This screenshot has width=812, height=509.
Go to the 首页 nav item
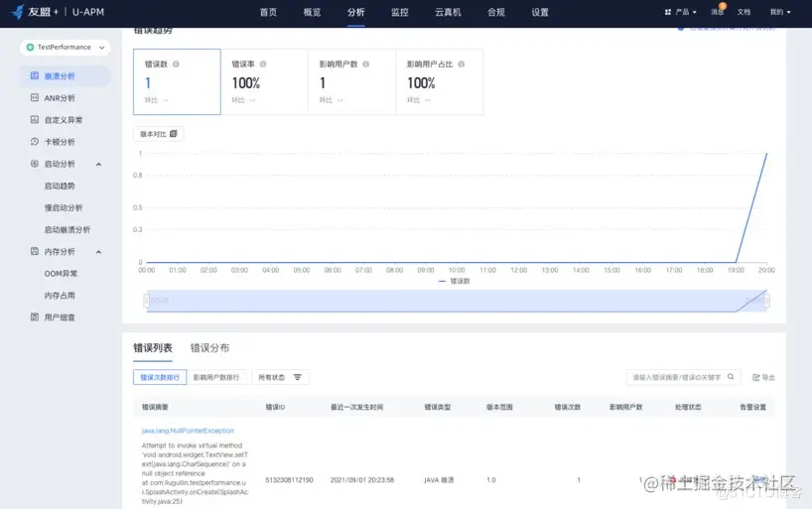(x=268, y=13)
